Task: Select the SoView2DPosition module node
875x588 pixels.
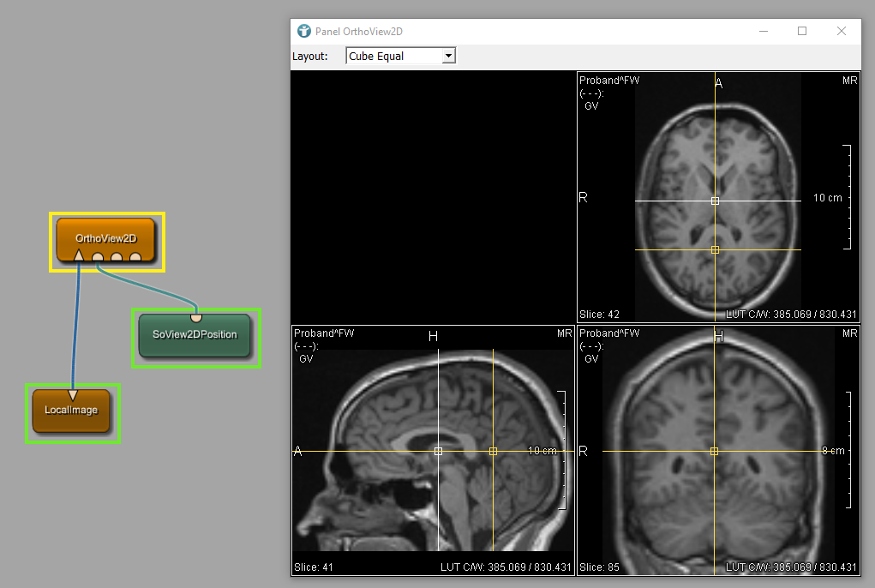Action: (195, 334)
